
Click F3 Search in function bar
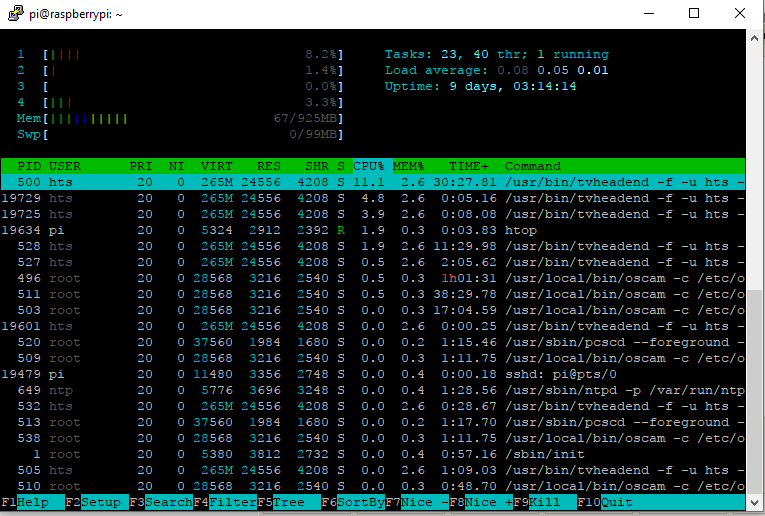pyautogui.click(x=161, y=502)
